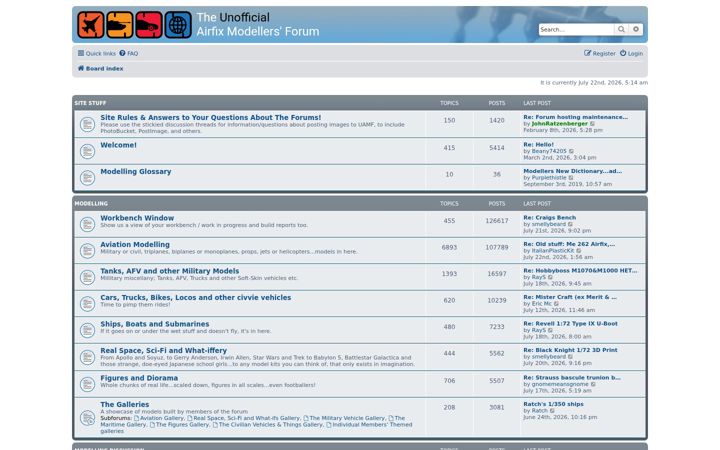The height and width of the screenshot is (450, 720).
Task: View latest post icon beside Ratch
Action: [552, 411]
